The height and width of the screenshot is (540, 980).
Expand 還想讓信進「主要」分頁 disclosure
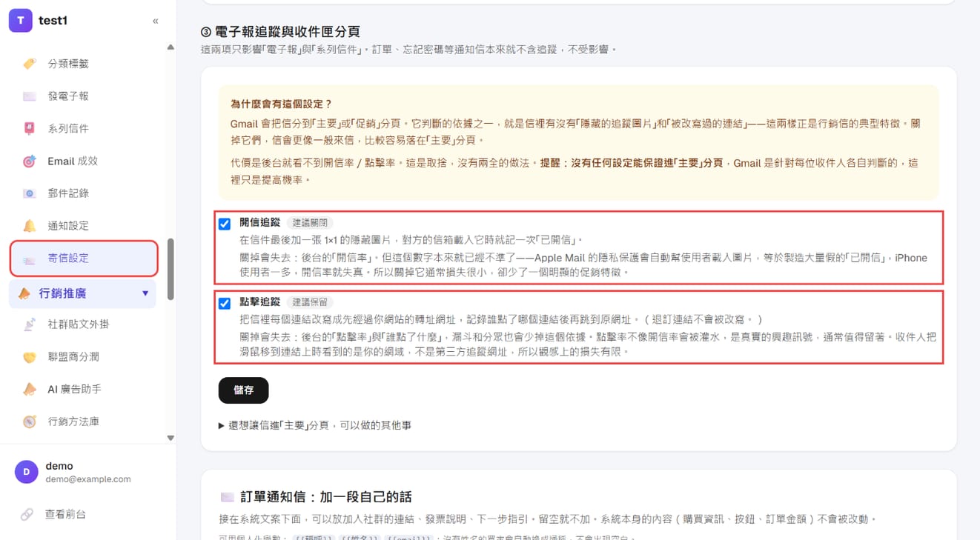pos(315,425)
